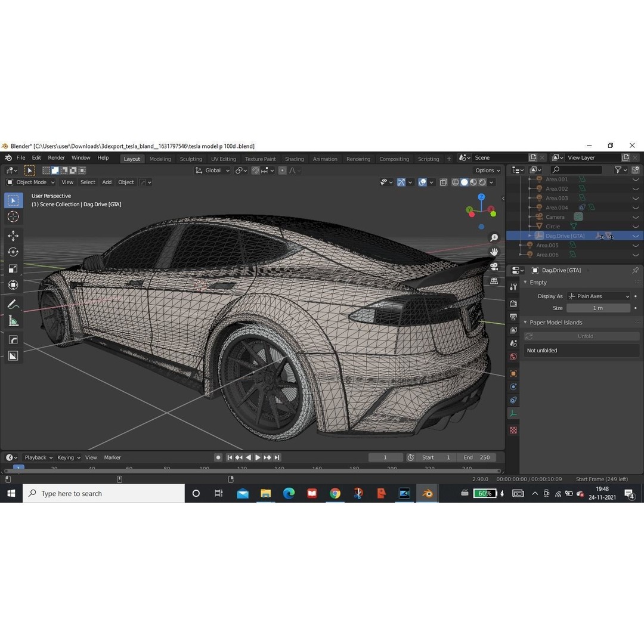The height and width of the screenshot is (644, 644).
Task: Pick the Transform tool
Action: click(x=13, y=285)
